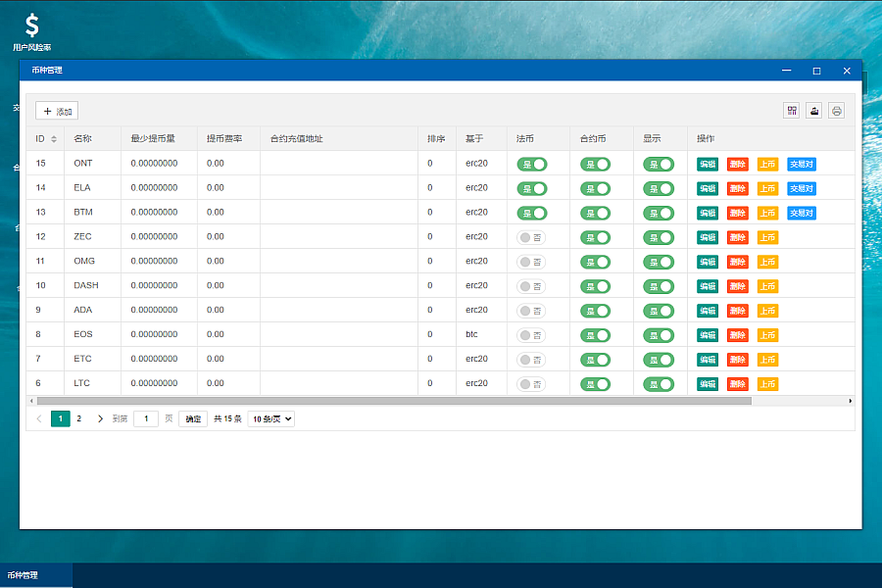The height and width of the screenshot is (588, 882).
Task: Go to next page arrow in pagination
Action: point(100,418)
